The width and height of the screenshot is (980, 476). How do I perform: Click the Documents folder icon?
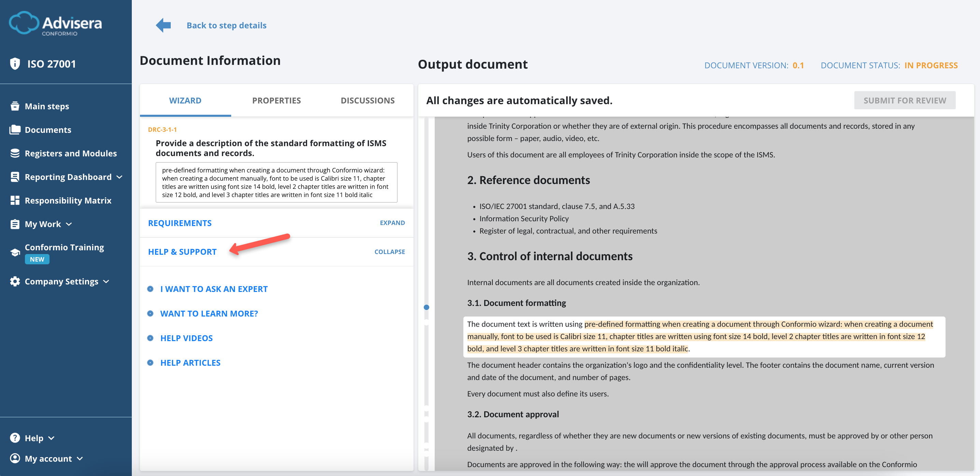[x=15, y=130]
